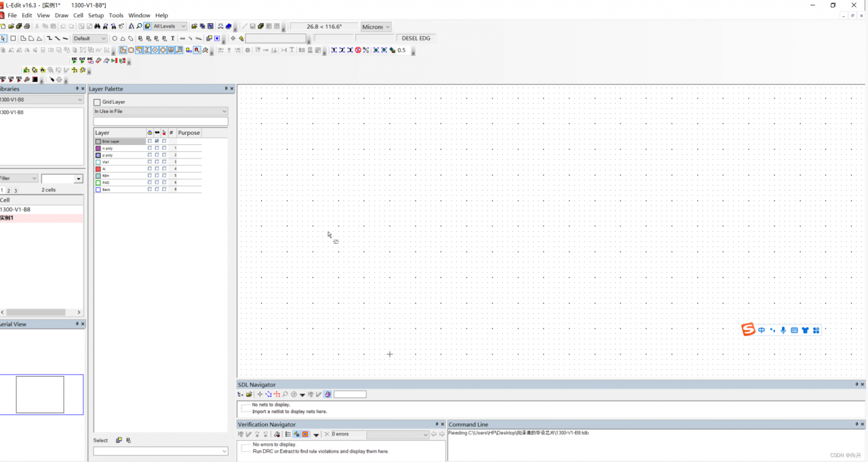Click the microphone icon on Sogou IME bar
Viewport: 868px width, 462px height.
(x=783, y=330)
